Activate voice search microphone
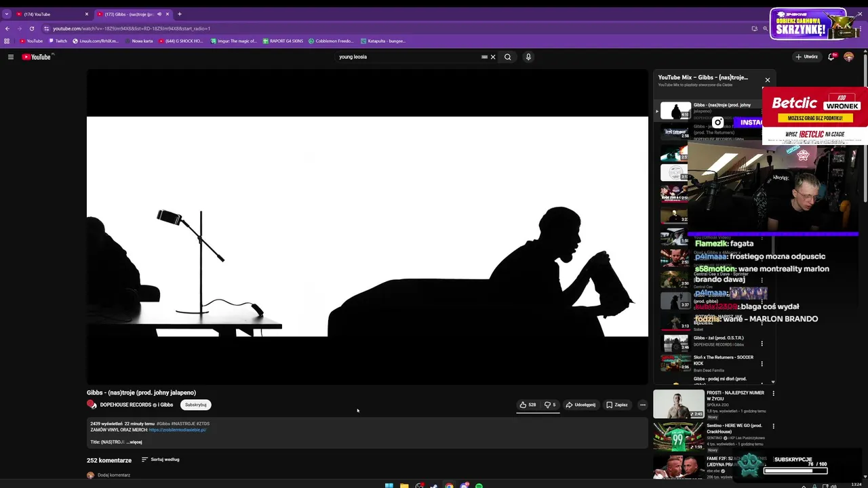Screen dimensions: 868x488 coord(528,57)
